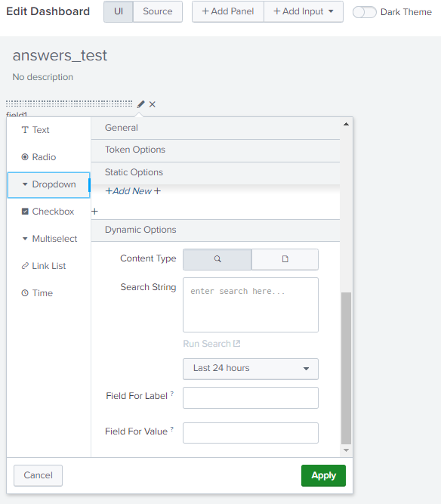Click the pencil edit icon for field1
The image size is (441, 504).
(140, 104)
